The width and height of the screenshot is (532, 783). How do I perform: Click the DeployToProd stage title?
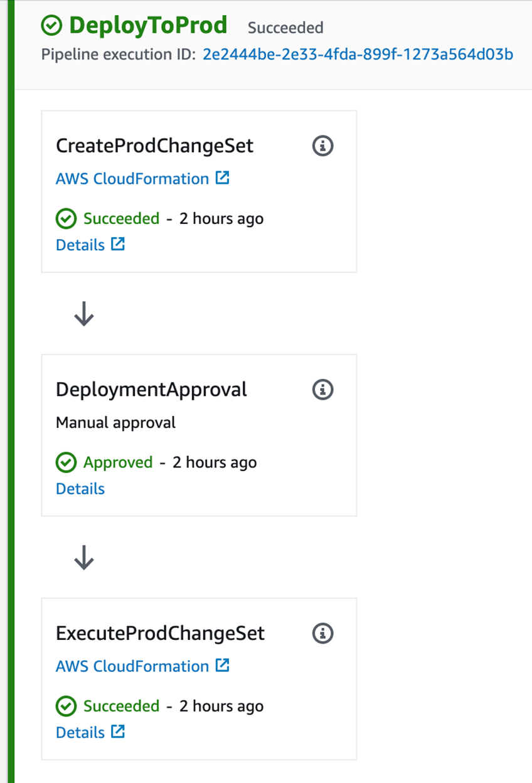[148, 26]
